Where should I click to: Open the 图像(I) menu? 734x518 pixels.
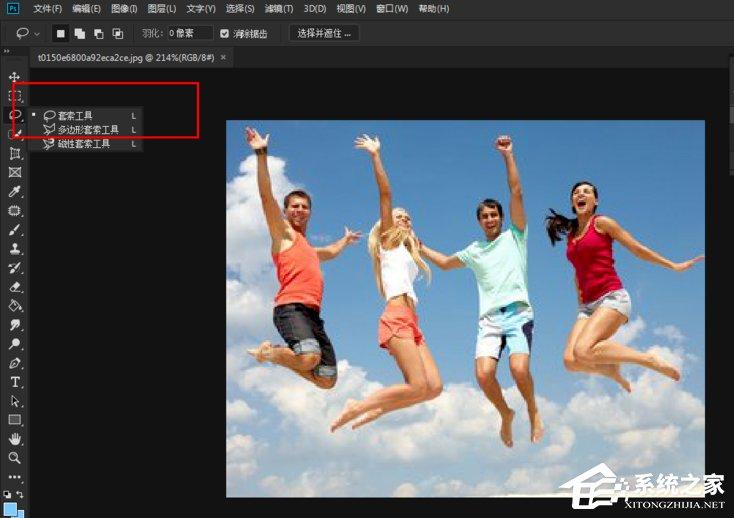point(124,8)
